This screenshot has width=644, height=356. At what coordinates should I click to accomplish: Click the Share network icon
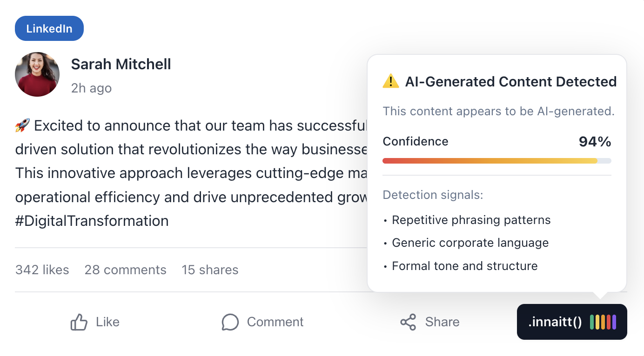[x=409, y=322]
